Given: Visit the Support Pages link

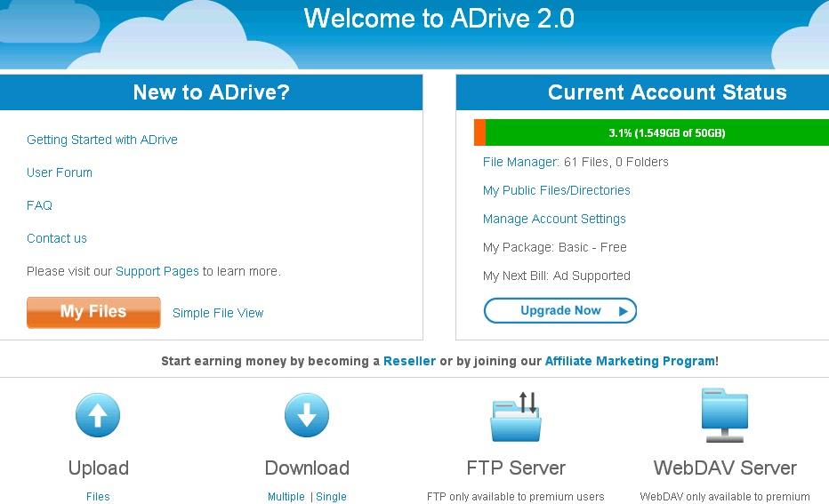Looking at the screenshot, I should click(x=157, y=271).
